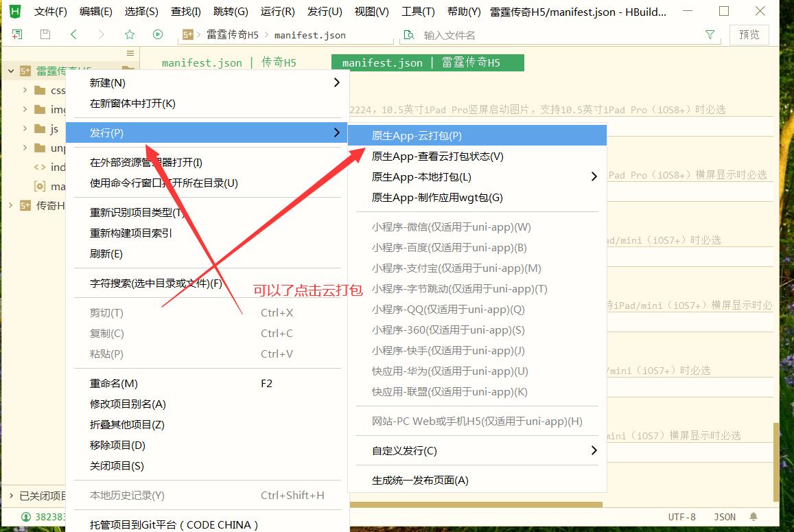This screenshot has height=532, width=794.
Task: Go back with the left arrow icon
Action: [x=73, y=34]
